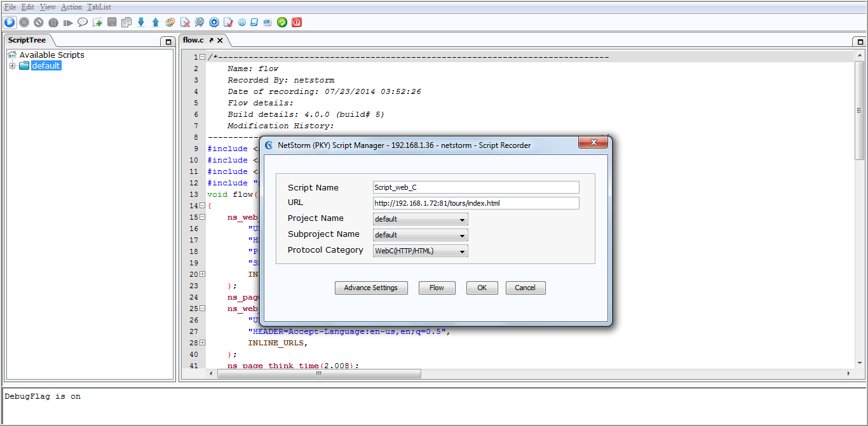
Task: Open the Project Name dropdown
Action: [x=421, y=219]
